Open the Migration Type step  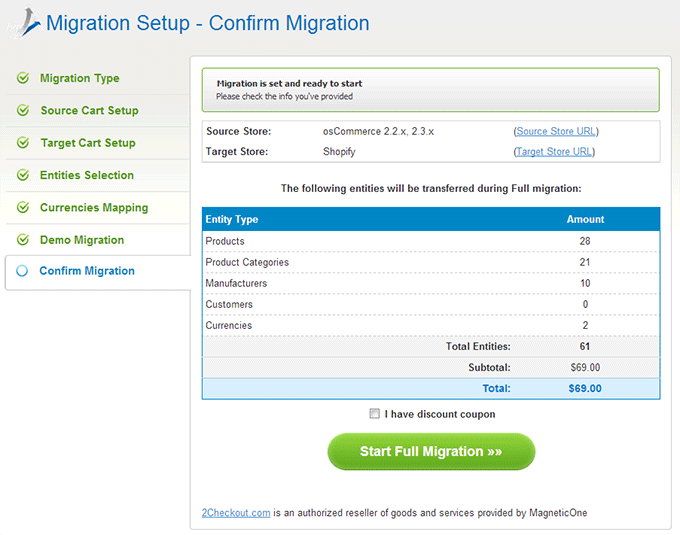pos(80,78)
